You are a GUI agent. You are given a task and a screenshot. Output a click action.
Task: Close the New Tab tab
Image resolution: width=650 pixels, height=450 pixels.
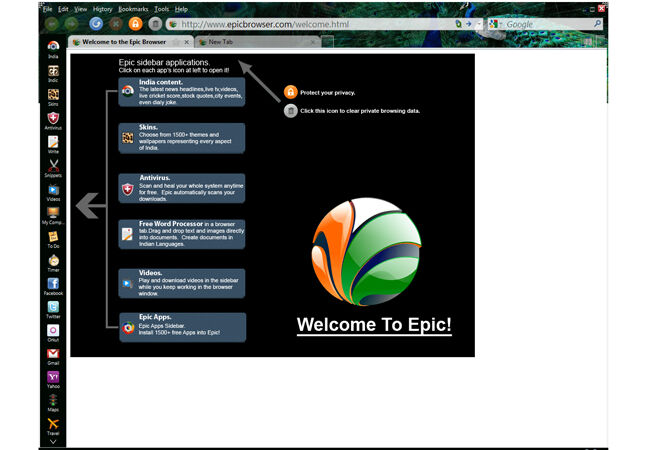pos(313,42)
